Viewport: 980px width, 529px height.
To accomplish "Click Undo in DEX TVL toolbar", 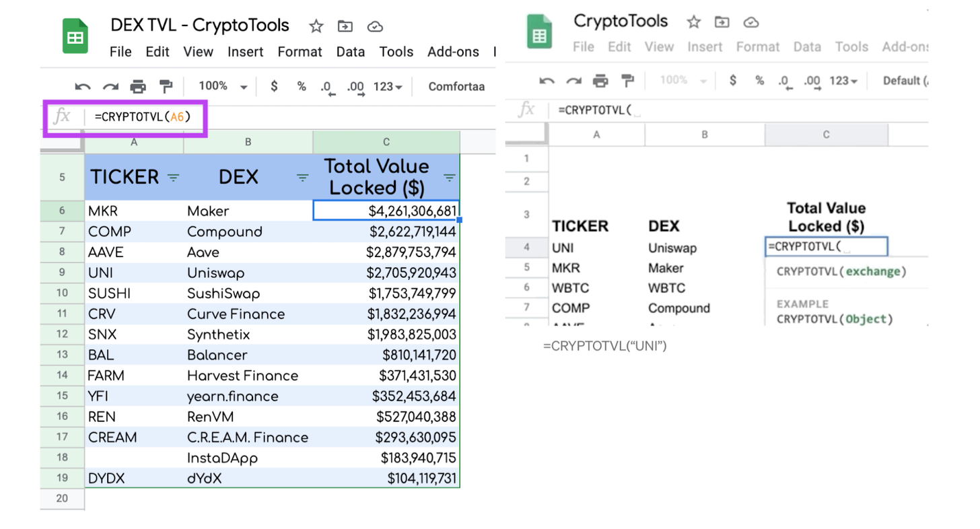I will point(83,87).
